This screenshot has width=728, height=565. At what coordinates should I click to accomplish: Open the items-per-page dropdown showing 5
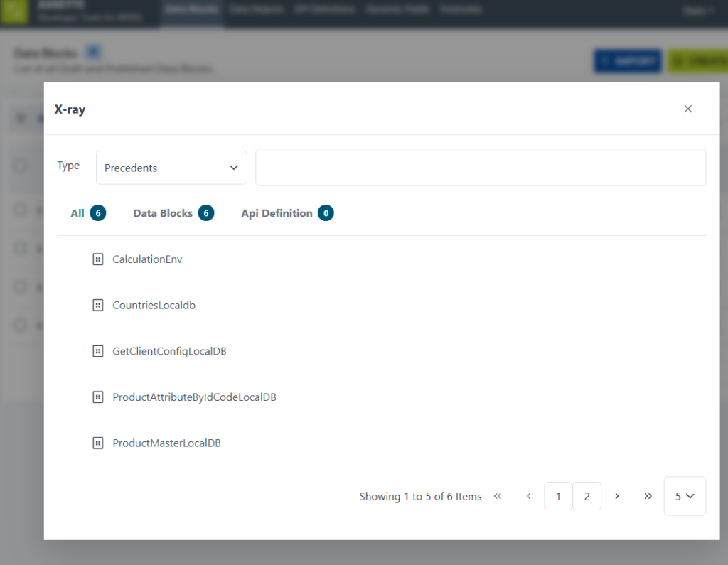click(685, 496)
